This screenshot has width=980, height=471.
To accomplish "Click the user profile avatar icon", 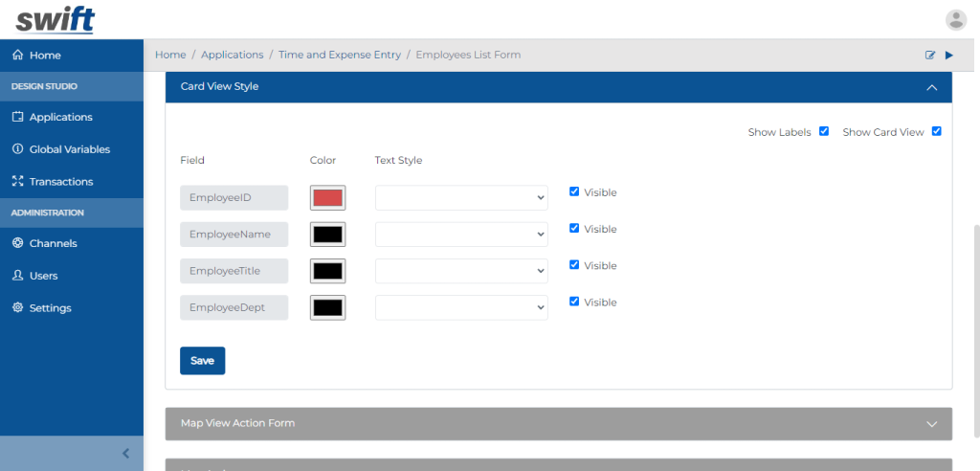I will 955,19.
